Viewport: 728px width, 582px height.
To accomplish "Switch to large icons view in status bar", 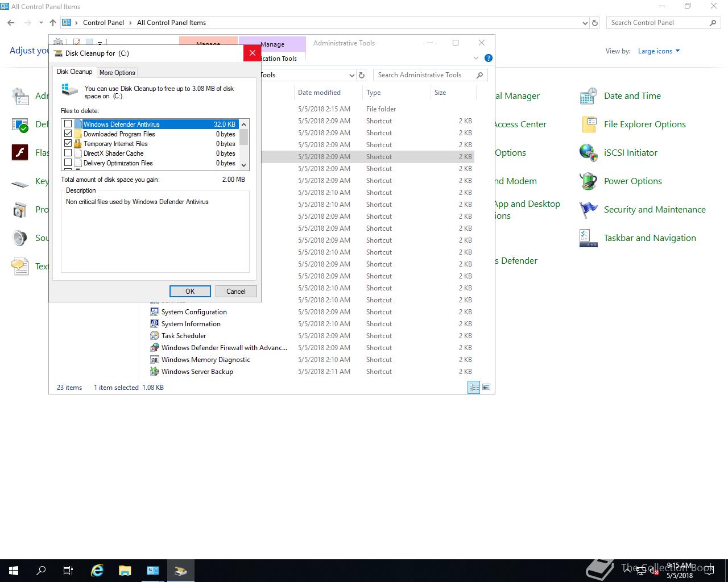I will point(486,387).
